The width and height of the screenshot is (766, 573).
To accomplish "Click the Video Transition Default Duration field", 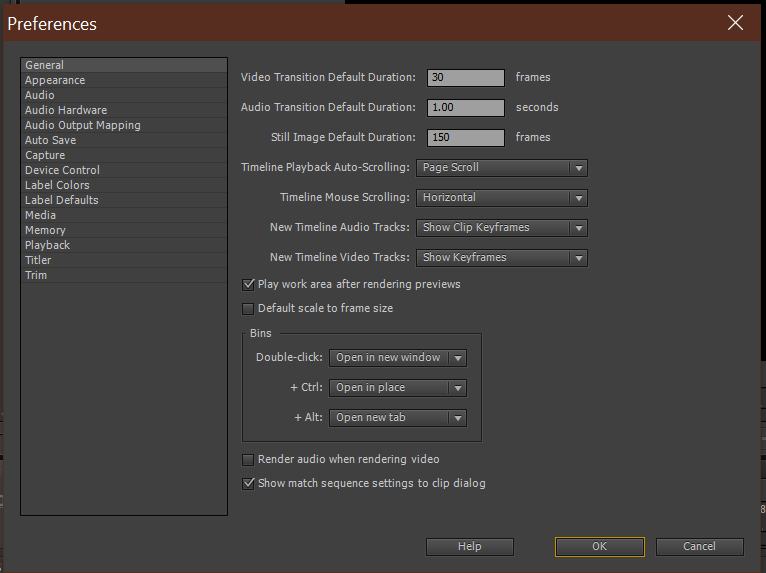I will point(466,78).
